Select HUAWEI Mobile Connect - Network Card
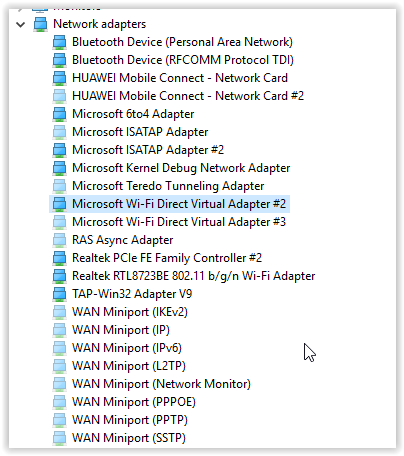The height and width of the screenshot is (456, 404). coord(180,78)
